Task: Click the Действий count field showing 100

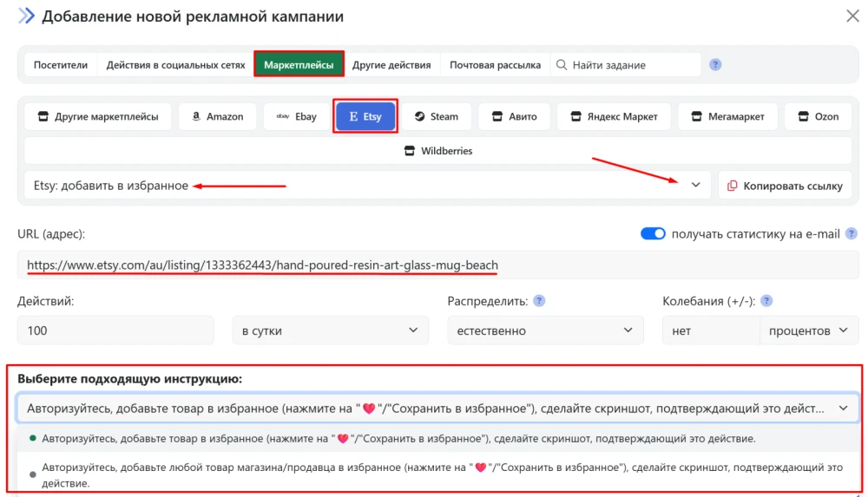Action: click(115, 330)
